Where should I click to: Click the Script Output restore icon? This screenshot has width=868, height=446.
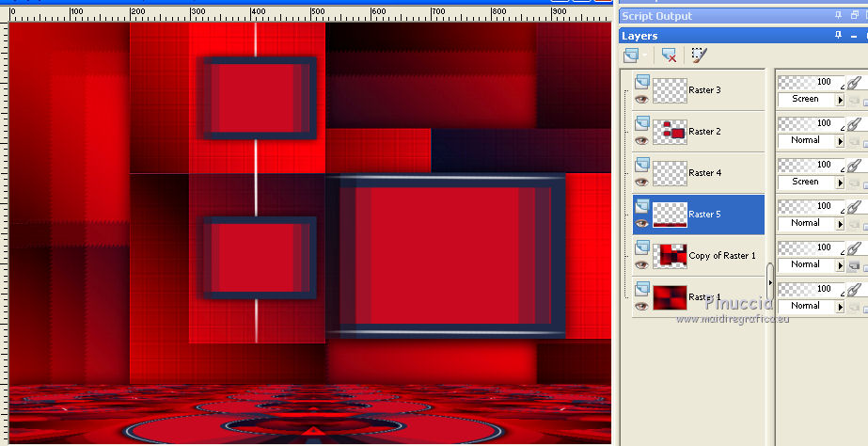click(853, 15)
